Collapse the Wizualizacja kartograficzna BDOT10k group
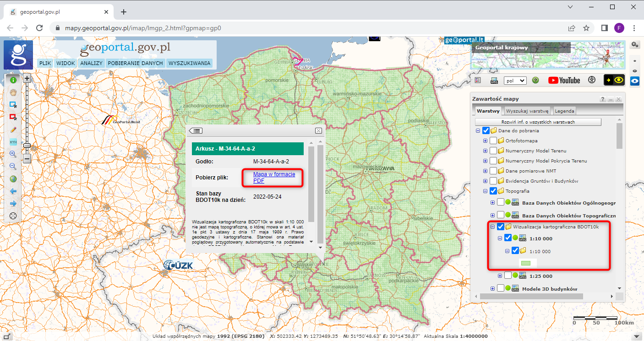 (x=493, y=226)
